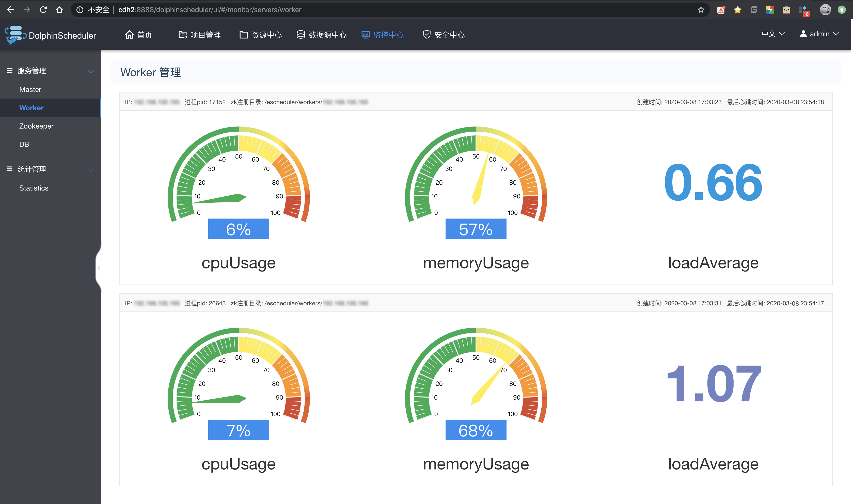Collapse the 统计管理 section chevron
This screenshot has height=504, width=853.
pyautogui.click(x=91, y=170)
